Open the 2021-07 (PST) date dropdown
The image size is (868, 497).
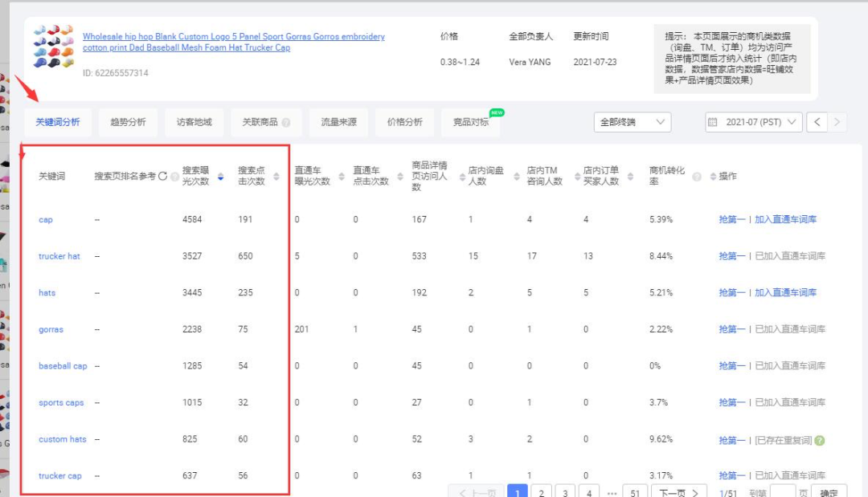click(751, 121)
